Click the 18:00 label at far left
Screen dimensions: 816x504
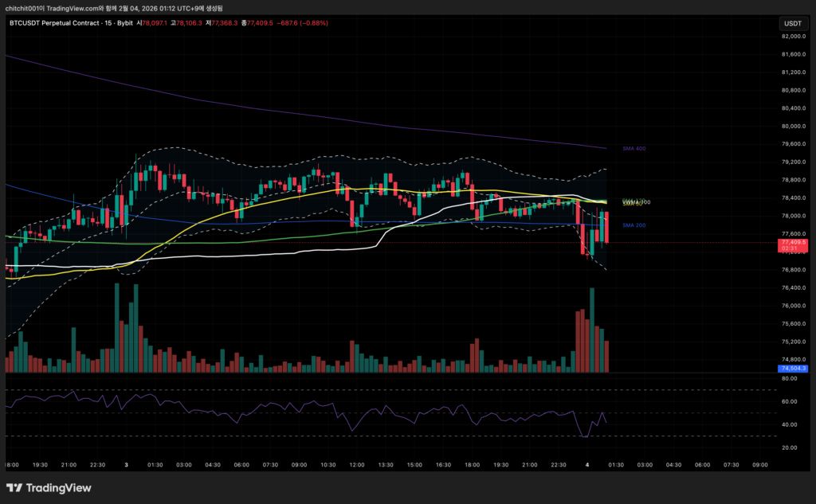point(11,465)
